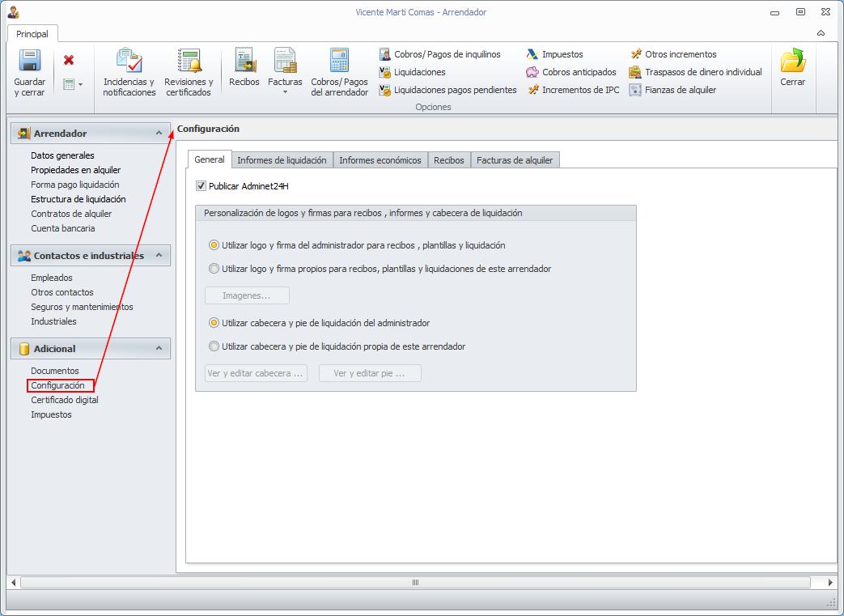Open Otros contactos
Image resolution: width=844 pixels, height=616 pixels.
point(62,292)
